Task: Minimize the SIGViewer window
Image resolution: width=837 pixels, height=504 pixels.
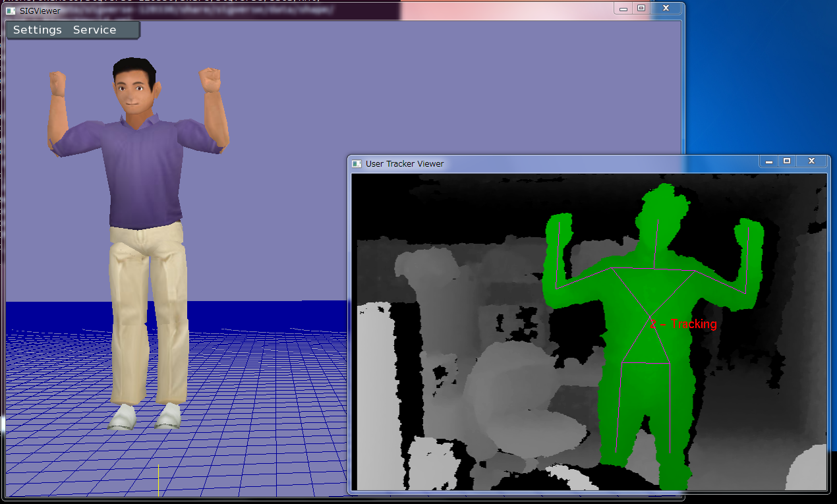Action: tap(623, 9)
